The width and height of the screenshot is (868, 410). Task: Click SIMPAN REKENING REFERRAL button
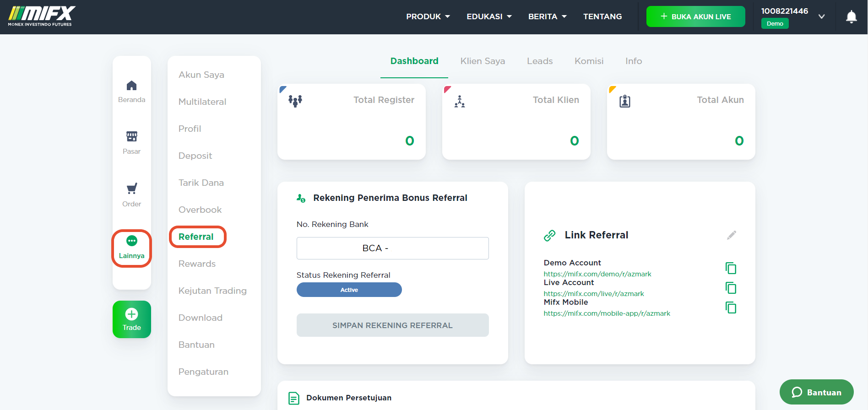click(393, 325)
